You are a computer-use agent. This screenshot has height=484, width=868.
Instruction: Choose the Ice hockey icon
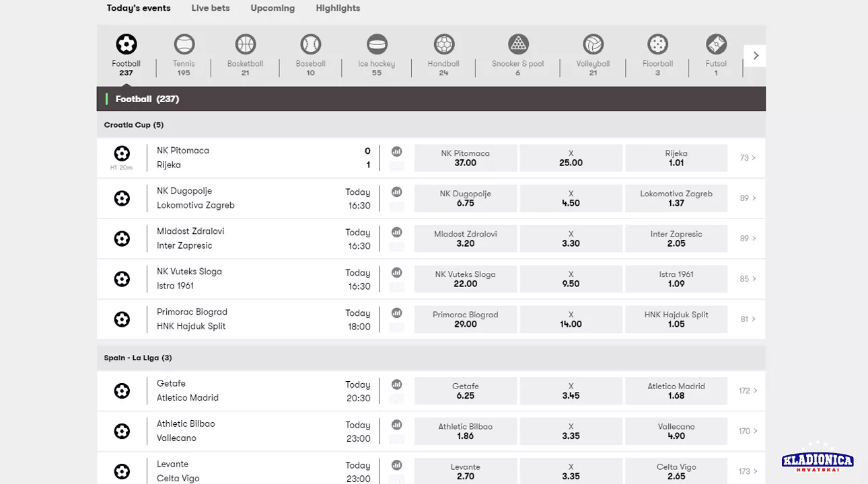[x=377, y=45]
